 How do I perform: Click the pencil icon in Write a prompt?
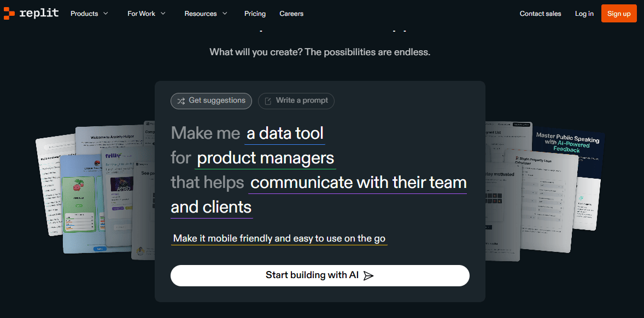click(x=268, y=101)
